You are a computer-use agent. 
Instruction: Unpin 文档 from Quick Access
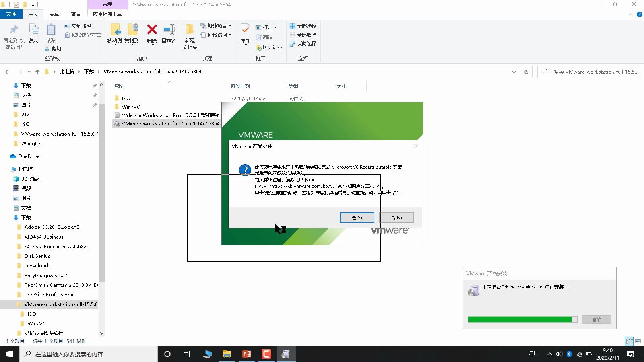95,95
